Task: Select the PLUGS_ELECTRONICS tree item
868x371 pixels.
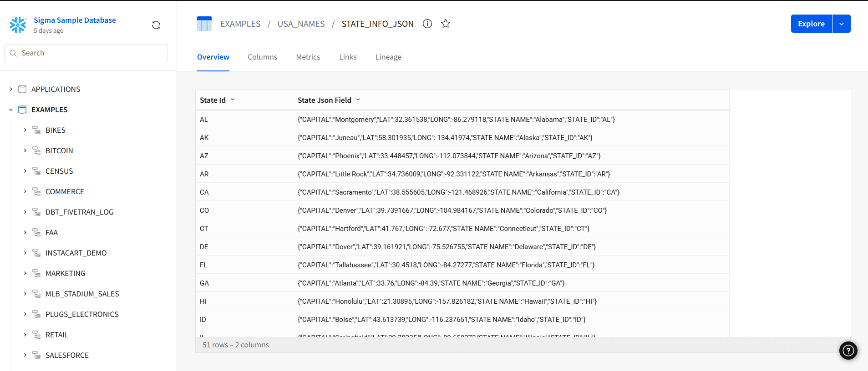Action: tap(82, 314)
